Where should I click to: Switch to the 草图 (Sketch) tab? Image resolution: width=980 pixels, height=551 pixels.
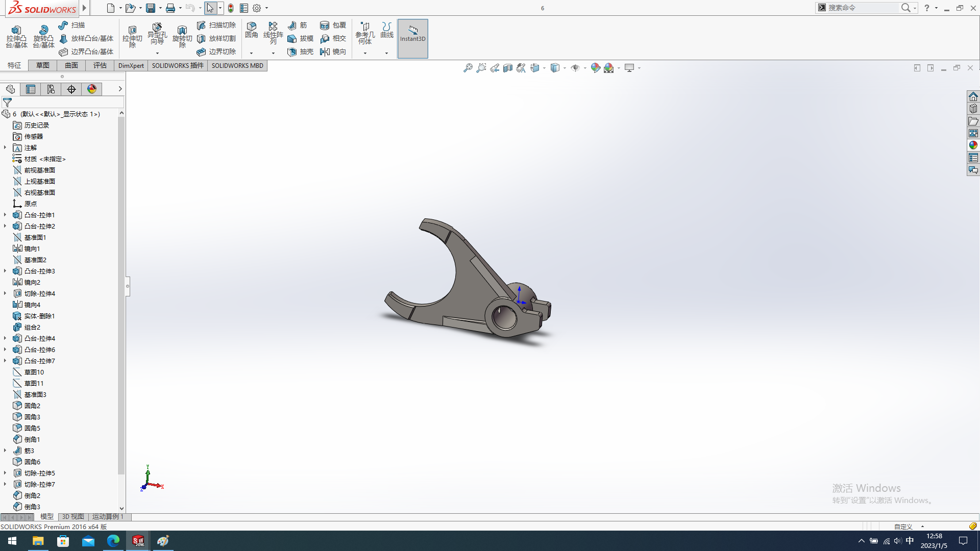(42, 65)
